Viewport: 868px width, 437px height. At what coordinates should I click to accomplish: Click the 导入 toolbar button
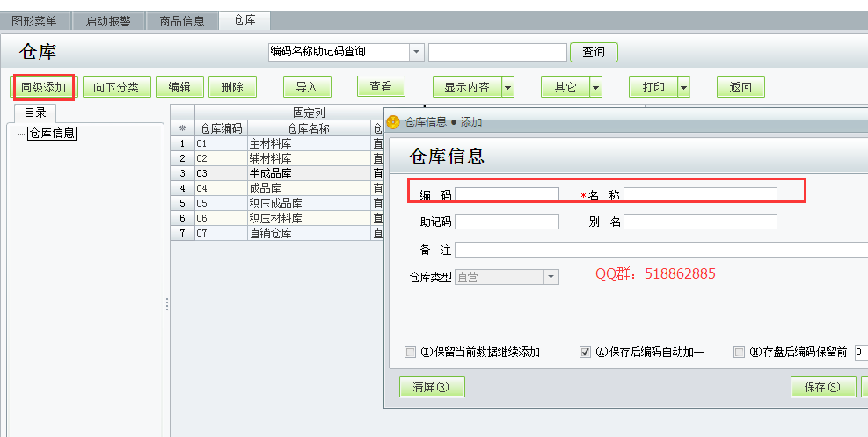coord(306,87)
